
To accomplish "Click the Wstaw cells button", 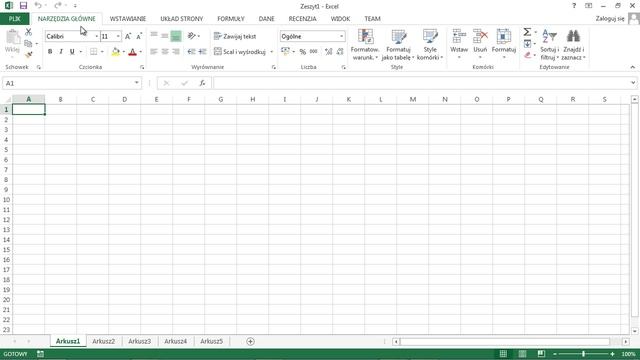I will coord(459,44).
